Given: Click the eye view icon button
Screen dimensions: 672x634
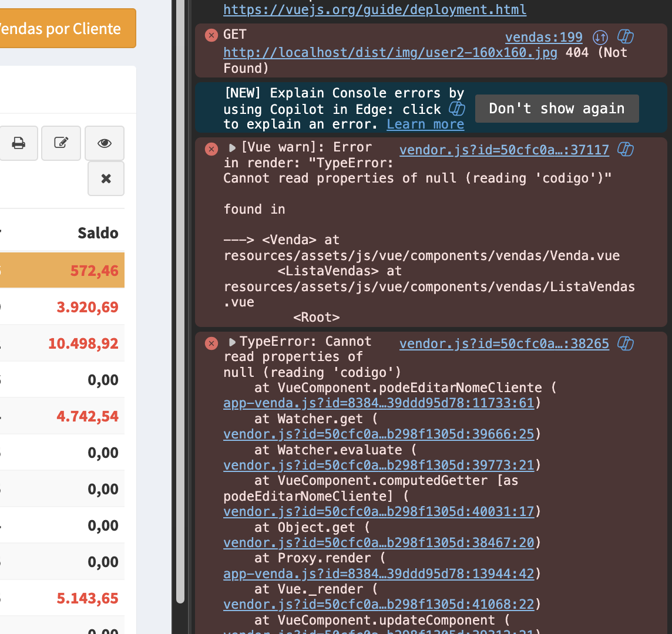Looking at the screenshot, I should coord(105,143).
